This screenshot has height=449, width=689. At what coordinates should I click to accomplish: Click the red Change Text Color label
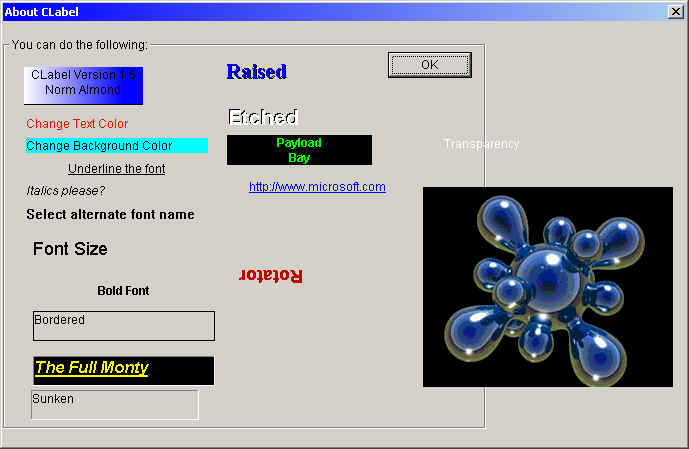pos(77,124)
